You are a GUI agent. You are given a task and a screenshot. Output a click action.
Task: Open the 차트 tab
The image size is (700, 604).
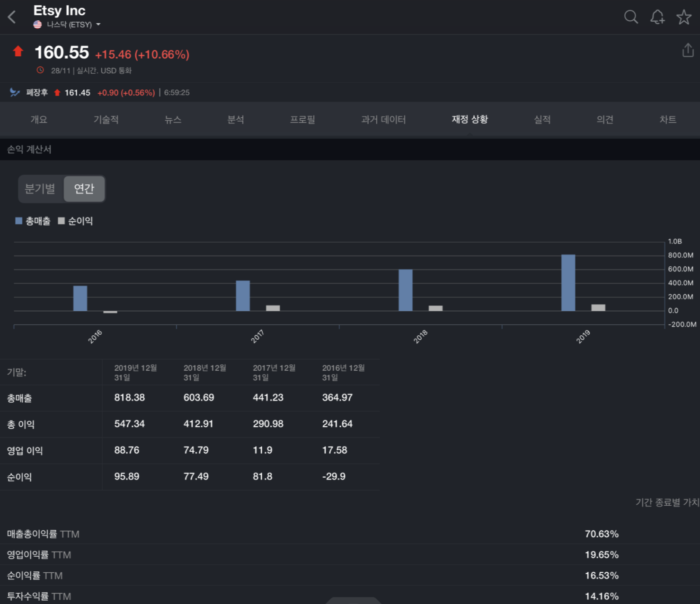pyautogui.click(x=668, y=120)
